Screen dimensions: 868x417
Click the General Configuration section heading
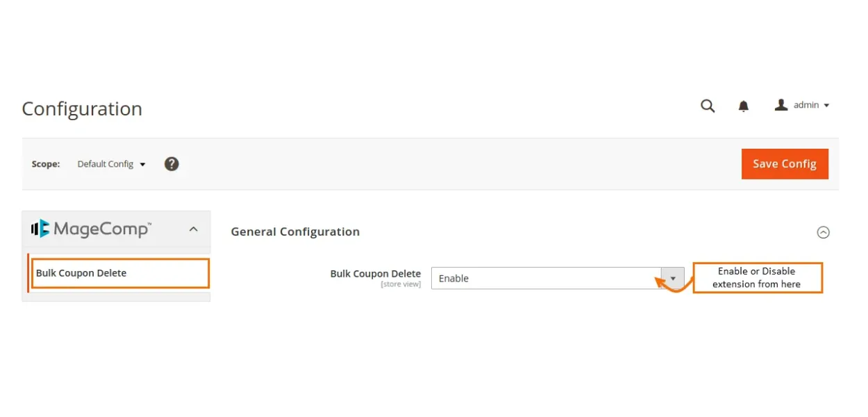(x=295, y=232)
